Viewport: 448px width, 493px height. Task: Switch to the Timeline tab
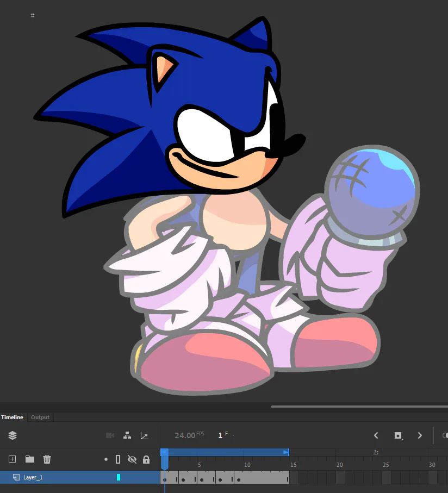(12, 417)
